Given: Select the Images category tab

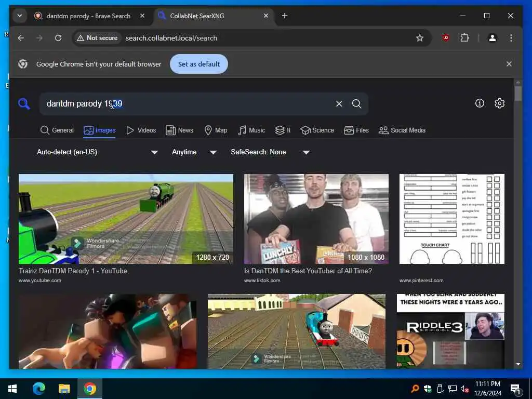Looking at the screenshot, I should tap(99, 130).
